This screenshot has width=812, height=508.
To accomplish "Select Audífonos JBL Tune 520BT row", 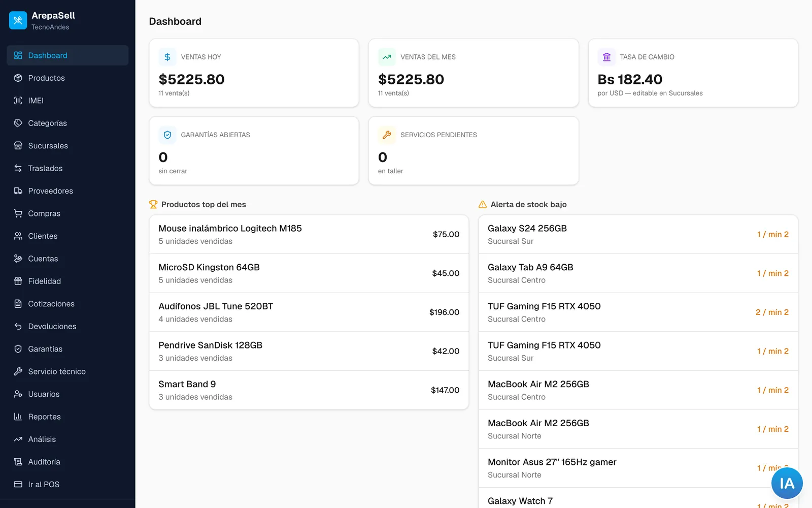I will coord(309,312).
